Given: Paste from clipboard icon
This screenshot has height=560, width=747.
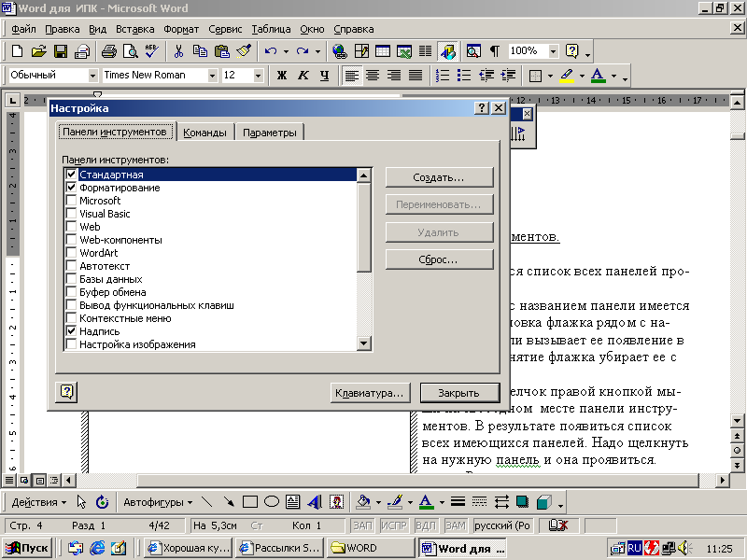Looking at the screenshot, I should coord(222,51).
